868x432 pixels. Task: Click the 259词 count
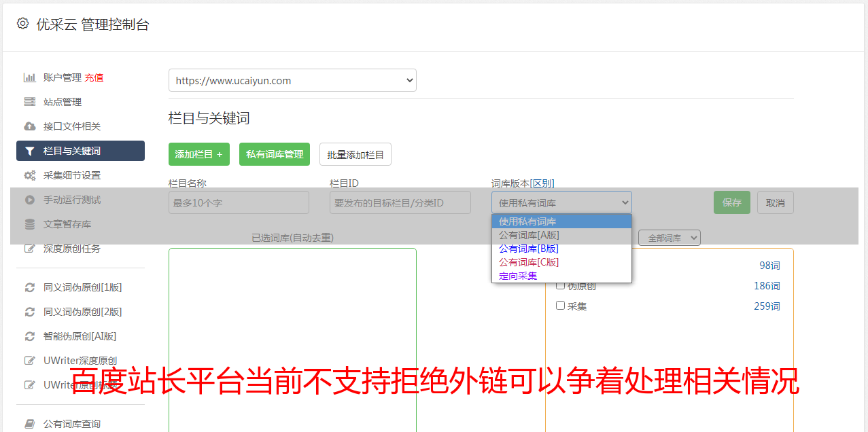pyautogui.click(x=767, y=306)
